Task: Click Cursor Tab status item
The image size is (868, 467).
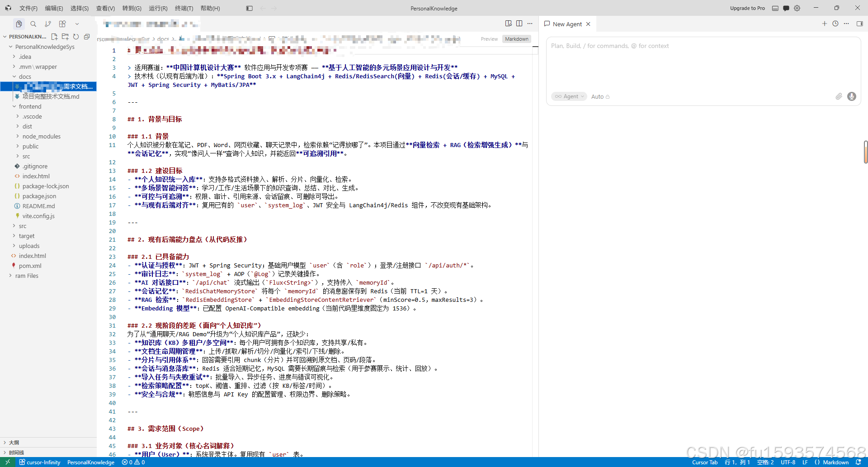Action: [705, 462]
